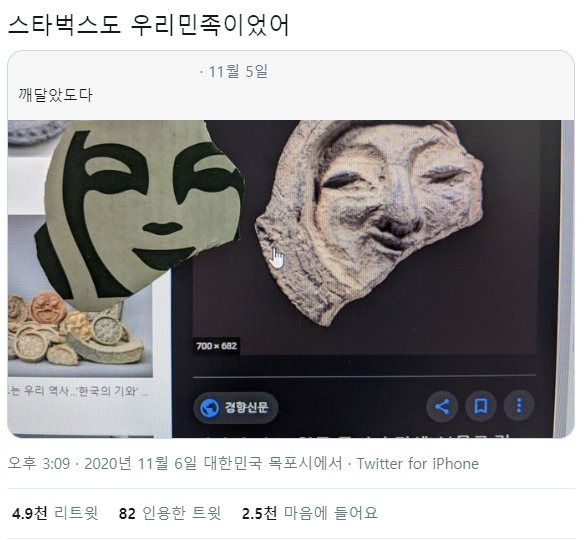View the 4.9천 리트윗 list
The image size is (588, 540).
pos(55,513)
